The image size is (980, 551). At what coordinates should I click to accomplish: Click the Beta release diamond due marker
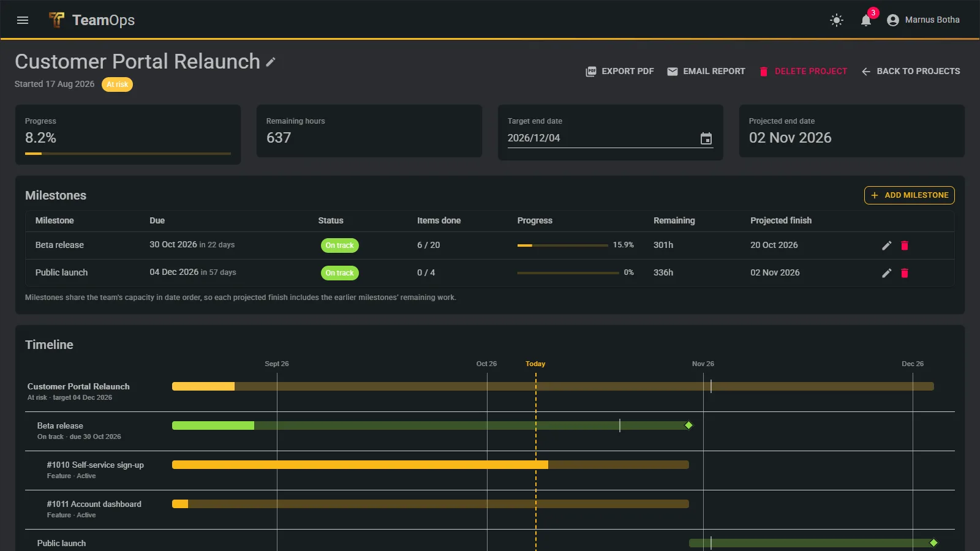pyautogui.click(x=688, y=425)
